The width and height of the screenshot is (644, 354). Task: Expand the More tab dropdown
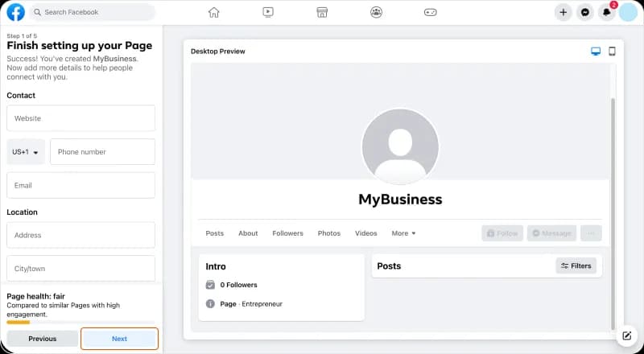403,233
